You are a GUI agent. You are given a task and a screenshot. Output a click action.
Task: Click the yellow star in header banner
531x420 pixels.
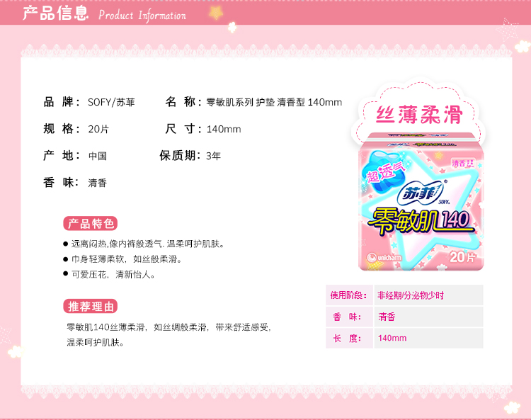click(x=216, y=13)
